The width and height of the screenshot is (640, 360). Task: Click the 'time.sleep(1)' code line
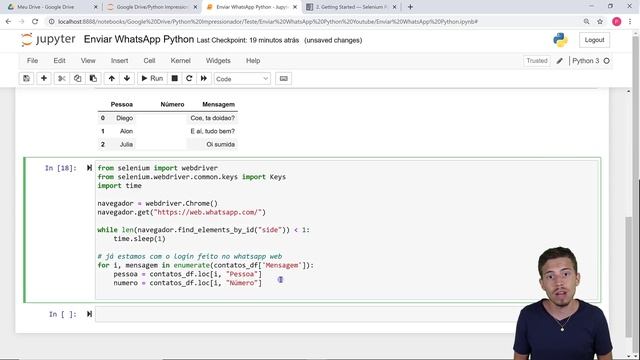(140, 239)
